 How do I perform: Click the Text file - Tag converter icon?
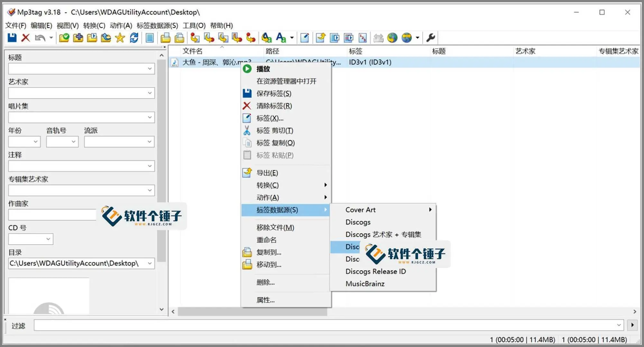tap(237, 38)
